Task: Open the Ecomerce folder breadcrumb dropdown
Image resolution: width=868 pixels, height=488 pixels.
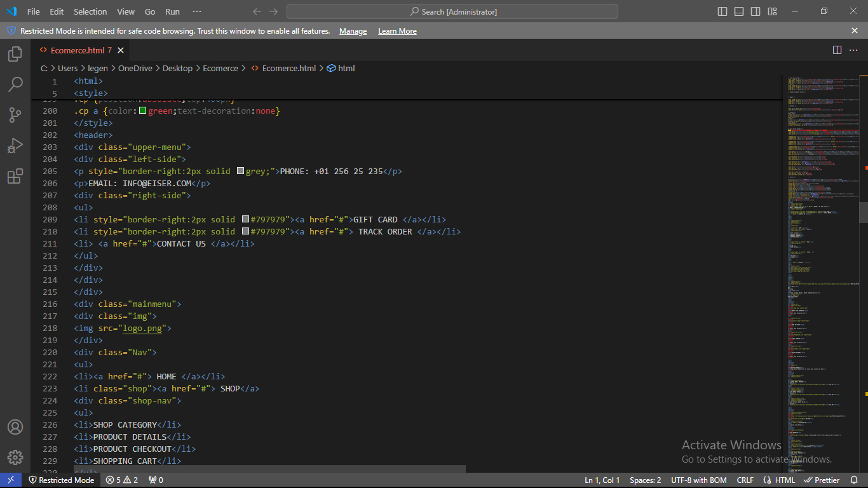Action: (220, 68)
